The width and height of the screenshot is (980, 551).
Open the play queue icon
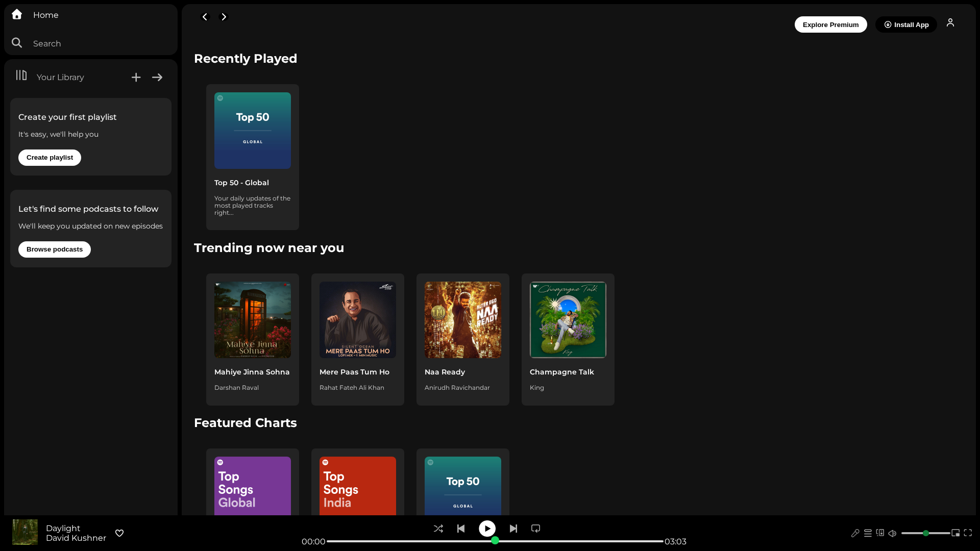868,533
